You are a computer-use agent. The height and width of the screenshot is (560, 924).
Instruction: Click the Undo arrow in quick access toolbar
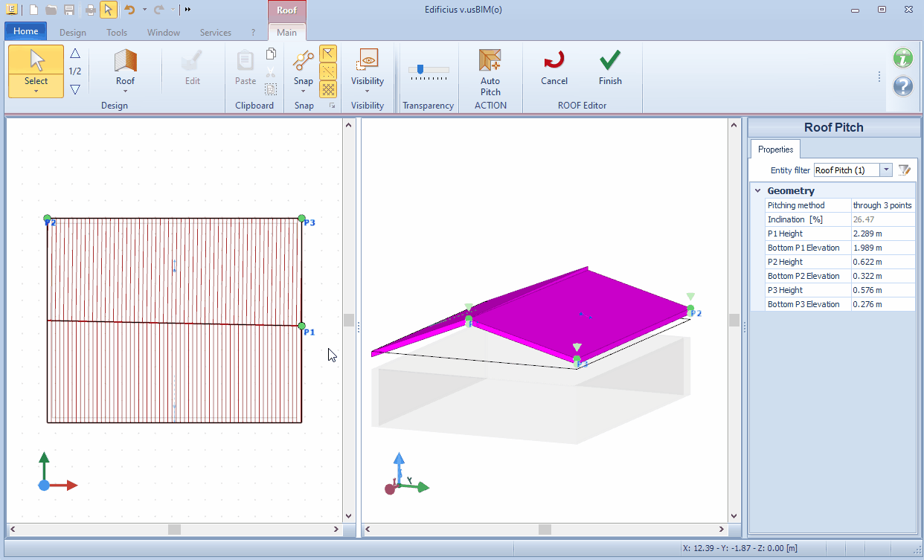click(x=129, y=10)
